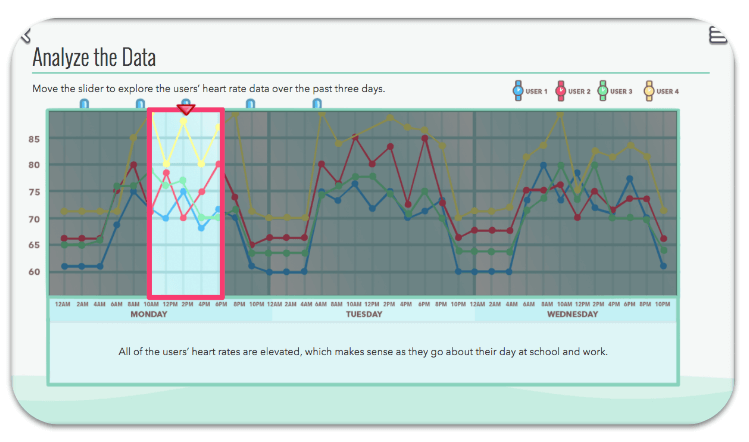Click inside the pink highlighted time window
Viewport: 749px width, 442px height.
[186, 250]
